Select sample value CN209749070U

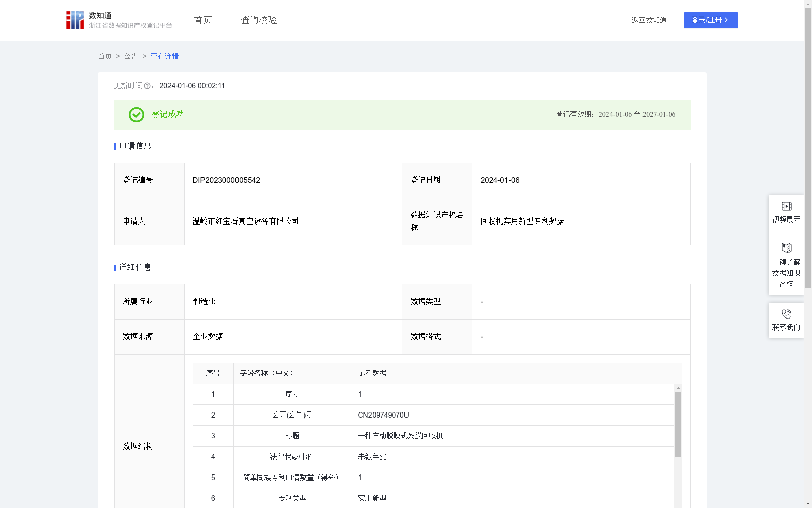(383, 415)
